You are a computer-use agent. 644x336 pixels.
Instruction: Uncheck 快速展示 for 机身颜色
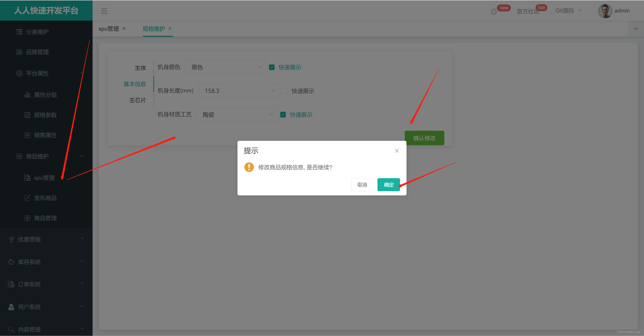point(272,67)
